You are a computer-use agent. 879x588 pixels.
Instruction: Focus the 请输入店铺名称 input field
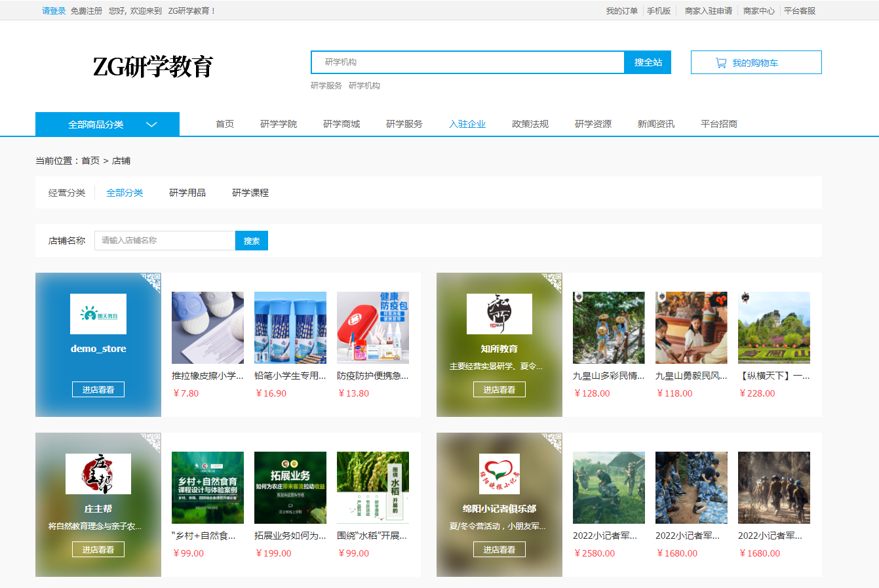pyautogui.click(x=165, y=241)
